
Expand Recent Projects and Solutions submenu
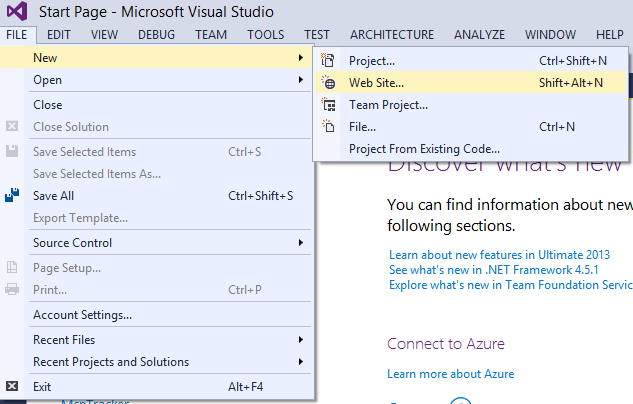301,362
